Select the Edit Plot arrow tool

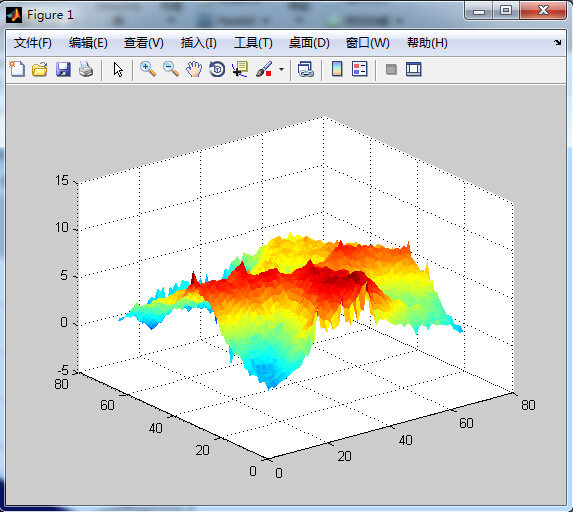click(x=118, y=69)
